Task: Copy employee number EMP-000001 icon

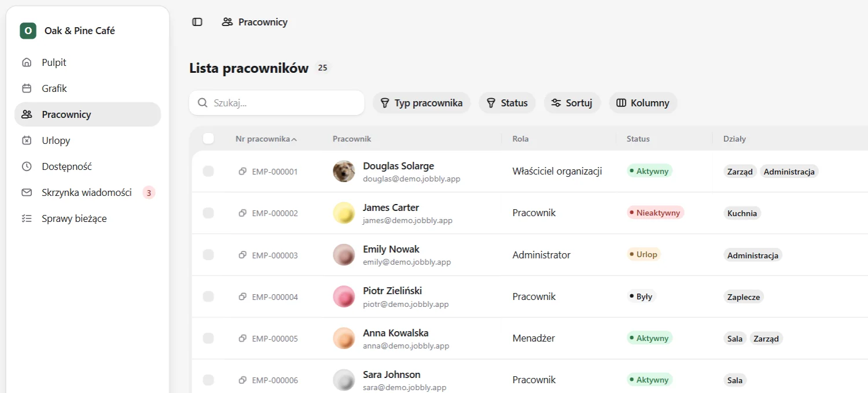Action: (x=242, y=171)
